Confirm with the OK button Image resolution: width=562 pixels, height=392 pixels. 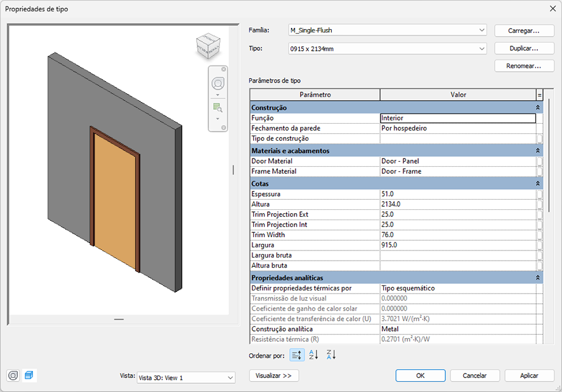coord(421,376)
